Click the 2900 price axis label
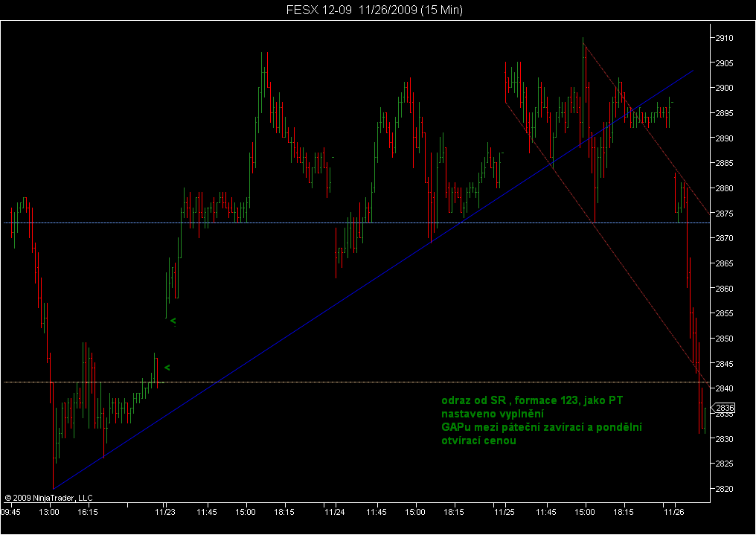Image resolution: width=756 pixels, height=535 pixels. (725, 89)
